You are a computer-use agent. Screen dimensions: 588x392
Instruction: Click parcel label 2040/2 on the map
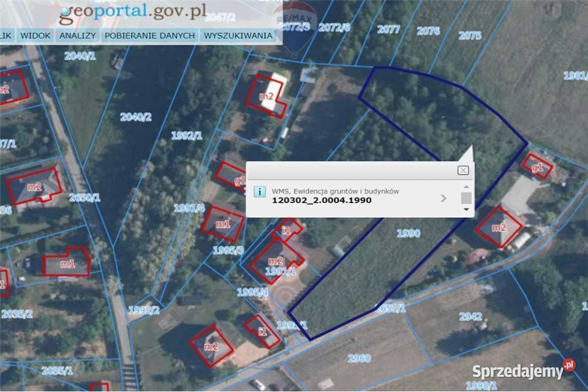tap(136, 117)
